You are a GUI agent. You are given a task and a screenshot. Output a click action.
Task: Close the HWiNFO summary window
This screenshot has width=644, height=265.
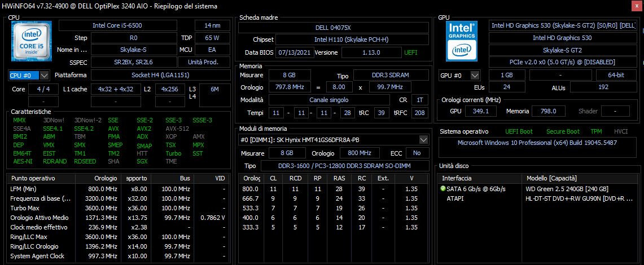pos(637,6)
